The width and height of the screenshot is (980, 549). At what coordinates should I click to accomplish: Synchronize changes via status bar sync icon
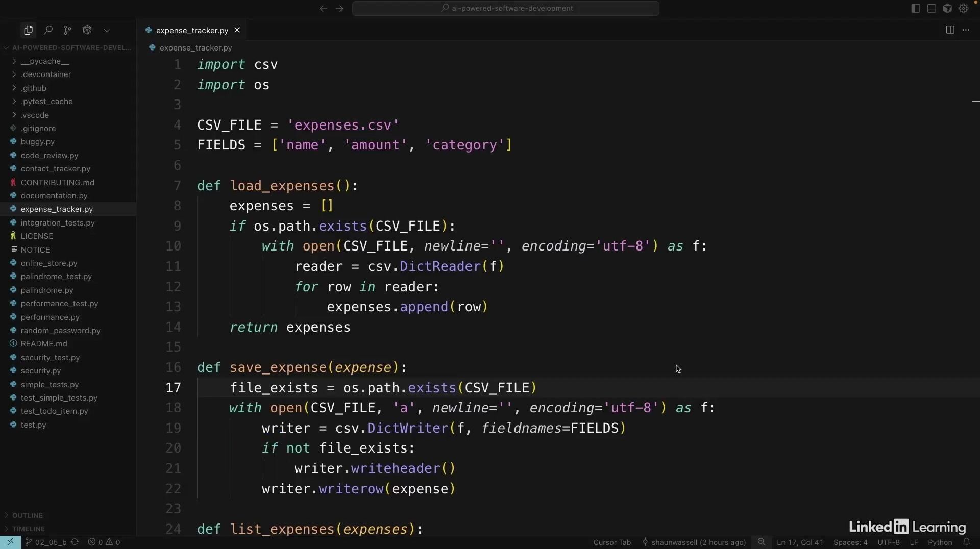click(x=75, y=542)
